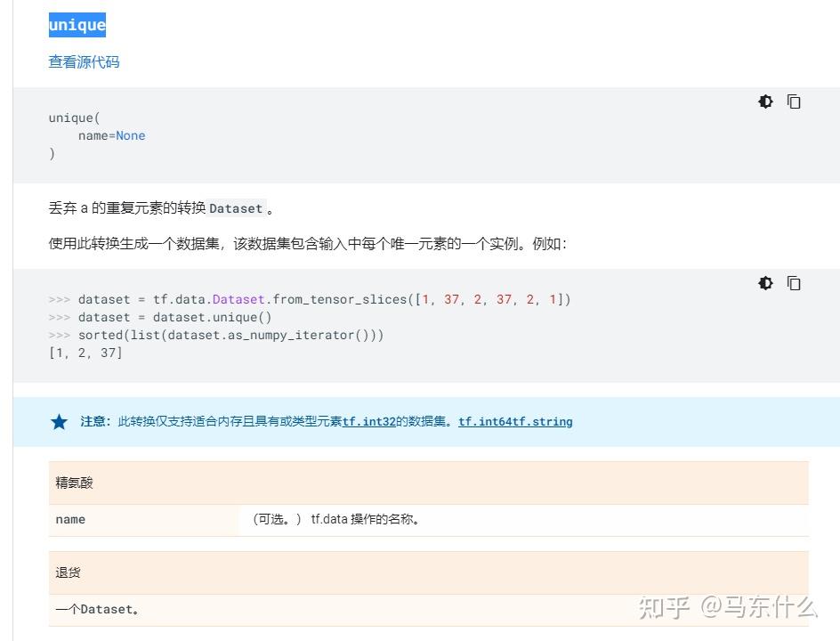Click the blue star note icon
Image resolution: width=840 pixels, height=641 pixels.
point(59,422)
